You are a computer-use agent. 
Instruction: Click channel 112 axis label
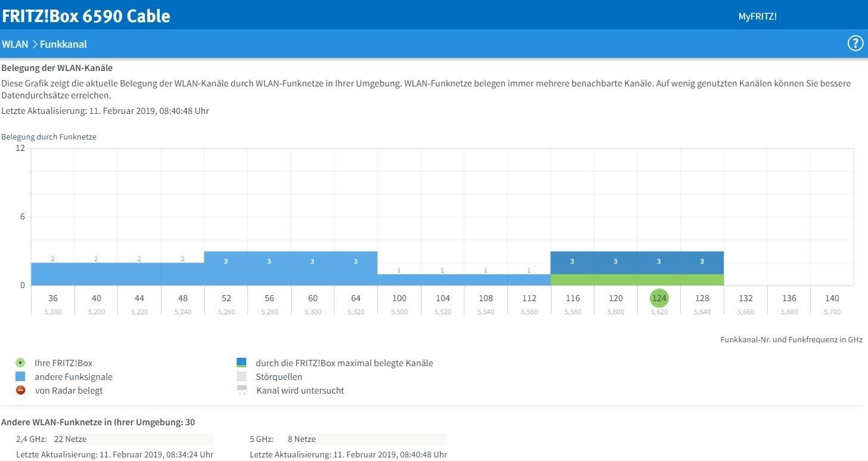[x=529, y=298]
